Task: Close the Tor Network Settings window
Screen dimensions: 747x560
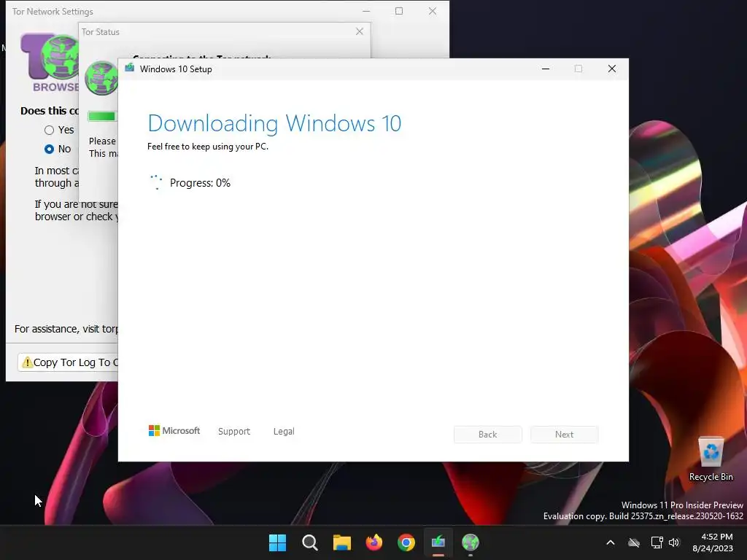Action: pos(433,11)
